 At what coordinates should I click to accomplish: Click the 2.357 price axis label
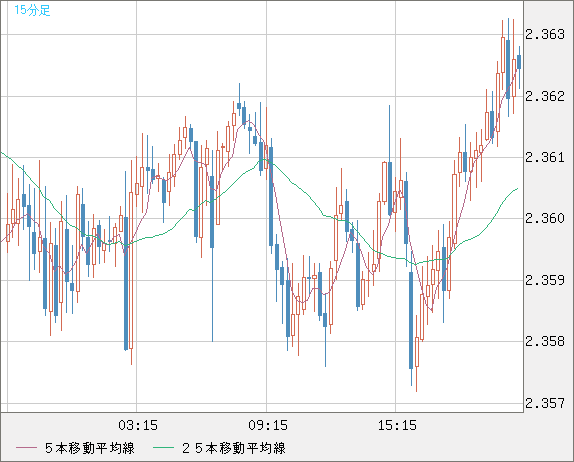(x=545, y=403)
